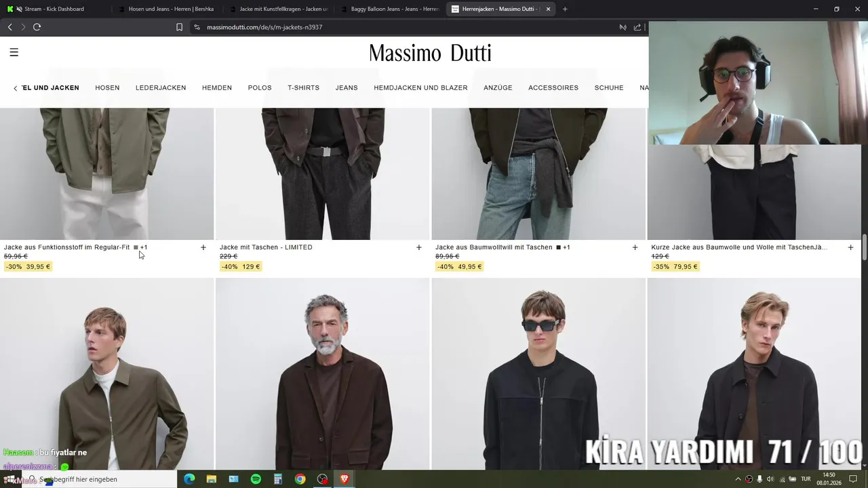The height and width of the screenshot is (488, 868).
Task: Close the Herrenjacken - Massimo Dutti tab
Action: (x=549, y=9)
